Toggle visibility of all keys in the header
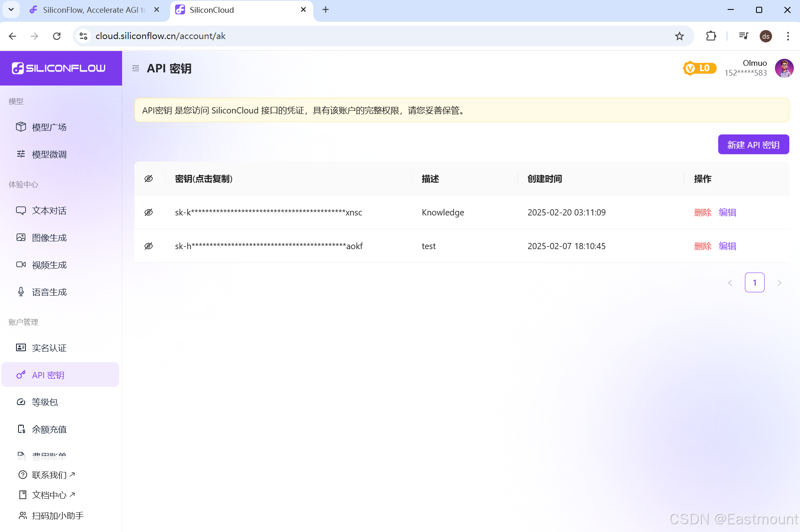 149,179
